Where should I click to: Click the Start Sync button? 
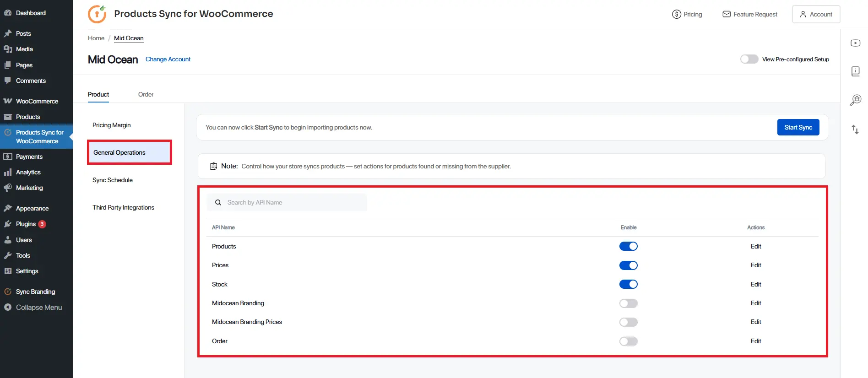[x=798, y=127]
